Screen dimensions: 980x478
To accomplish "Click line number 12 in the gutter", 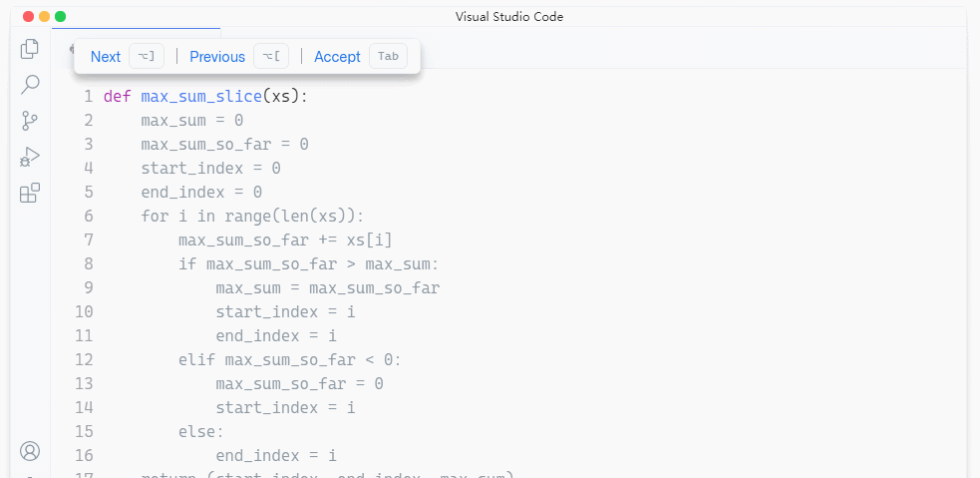I will (84, 360).
